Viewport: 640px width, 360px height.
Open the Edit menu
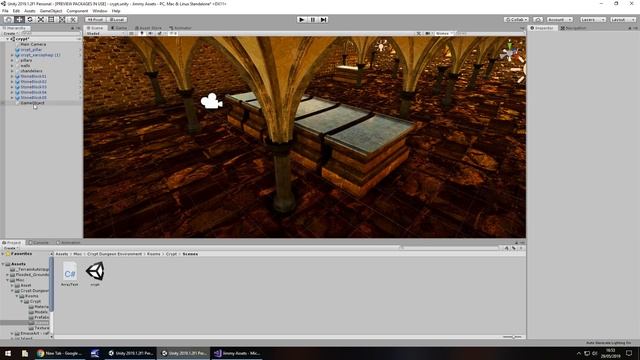[16, 11]
